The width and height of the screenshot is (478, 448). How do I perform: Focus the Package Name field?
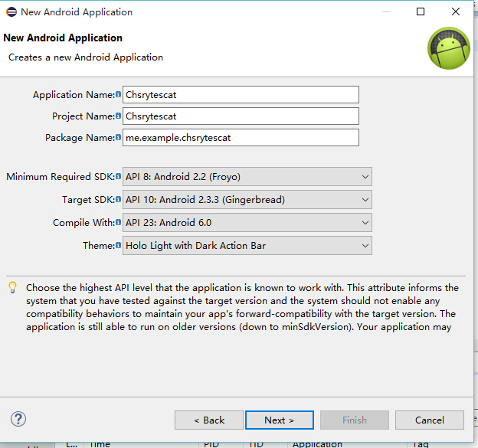pos(241,137)
